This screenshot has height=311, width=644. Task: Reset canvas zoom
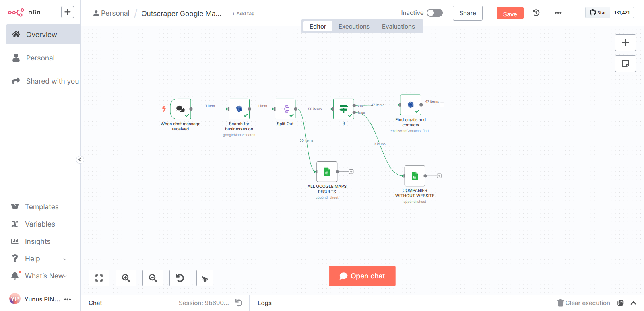[180, 278]
